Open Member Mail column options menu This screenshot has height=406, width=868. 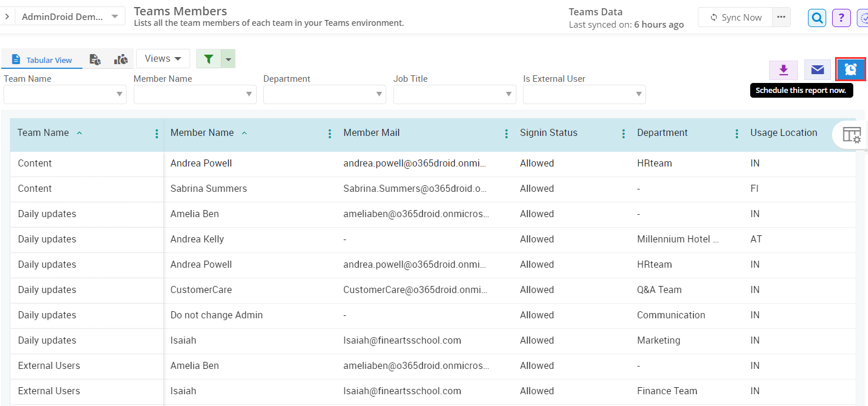506,134
